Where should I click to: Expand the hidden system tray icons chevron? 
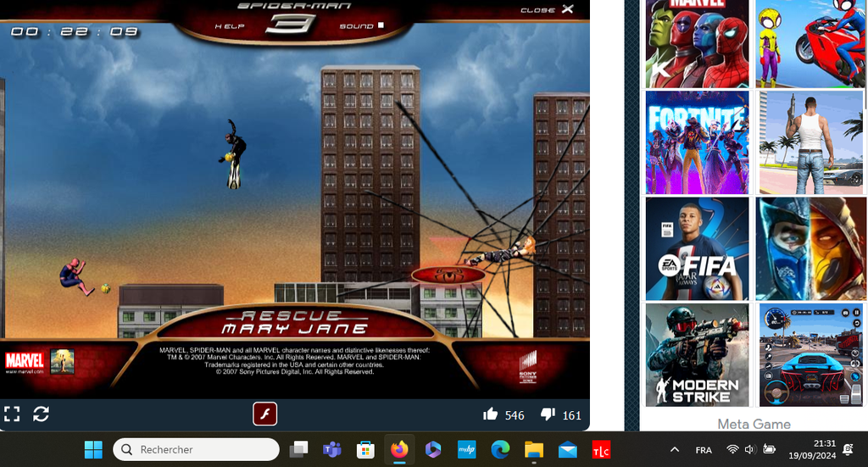coord(675,449)
